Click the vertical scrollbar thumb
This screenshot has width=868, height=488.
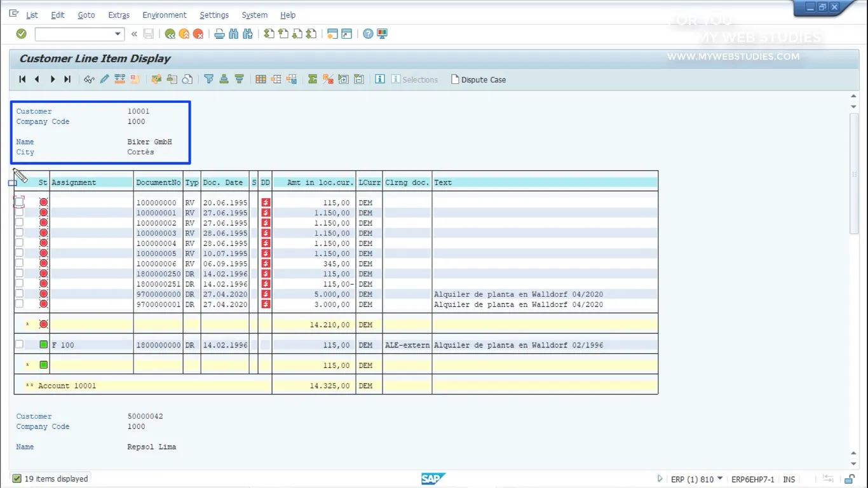pyautogui.click(x=854, y=173)
